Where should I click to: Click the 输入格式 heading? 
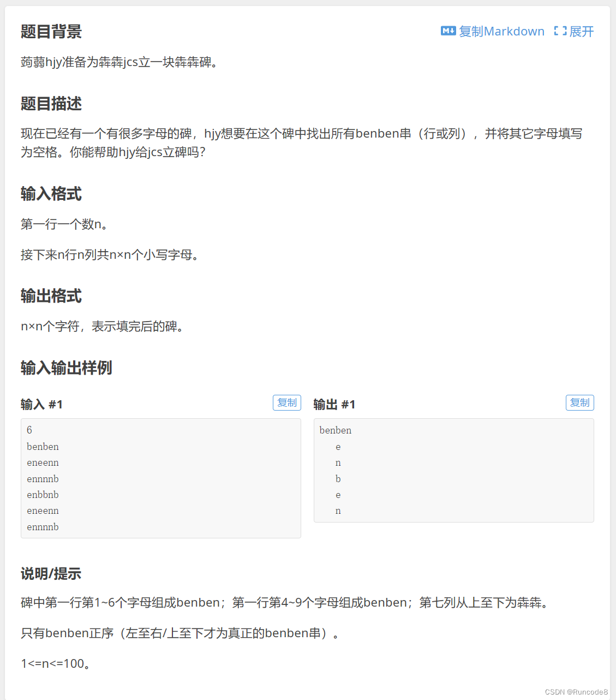click(x=51, y=194)
